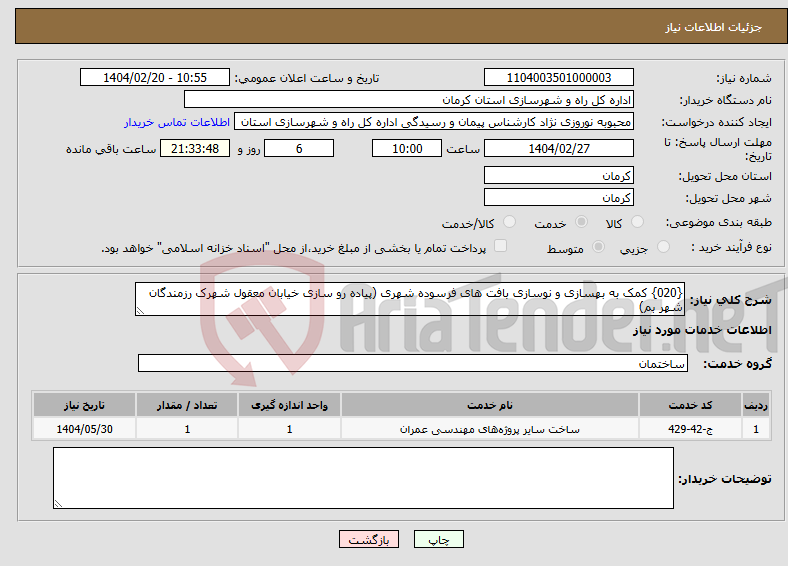Click the تعداد / مقدار column header
788x566 pixels.
[187, 405]
